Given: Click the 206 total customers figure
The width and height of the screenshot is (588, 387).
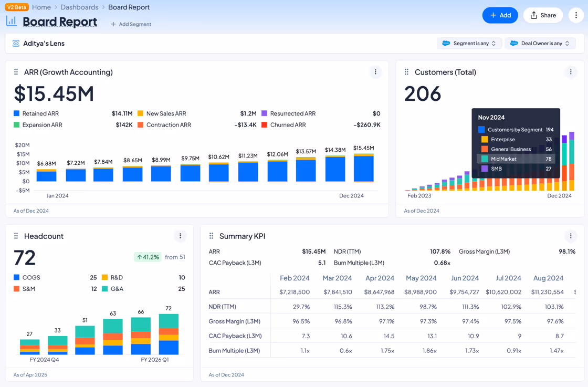Looking at the screenshot, I should (423, 93).
